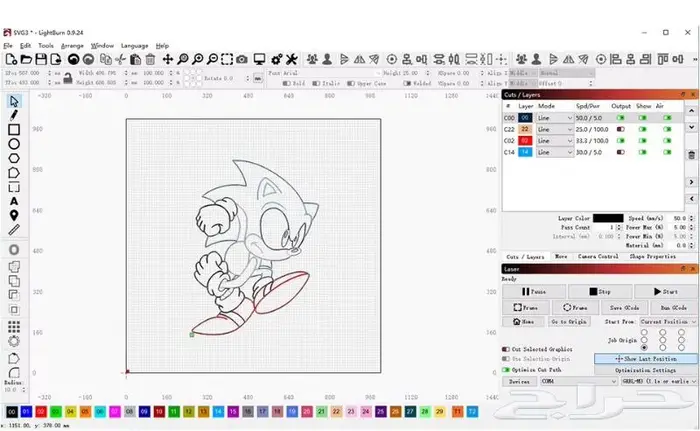Click the Import file icon
This screenshot has height=431, width=700.
pos(56,59)
